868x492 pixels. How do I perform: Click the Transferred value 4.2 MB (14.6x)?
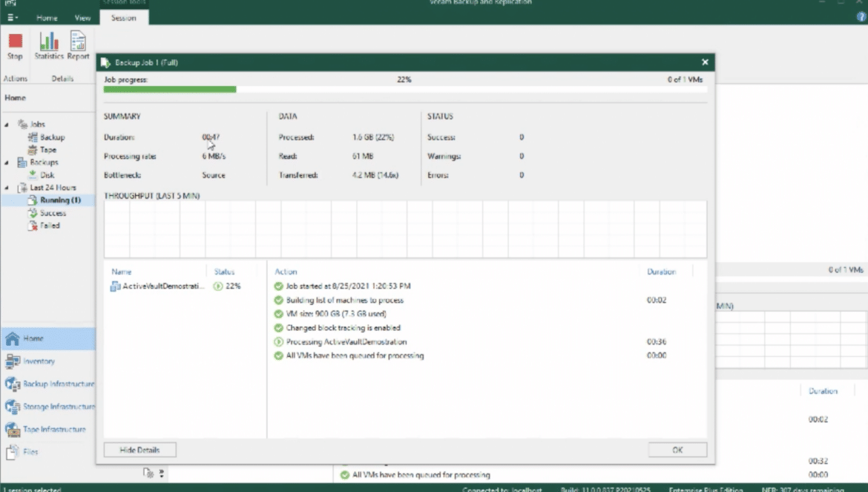(x=375, y=175)
